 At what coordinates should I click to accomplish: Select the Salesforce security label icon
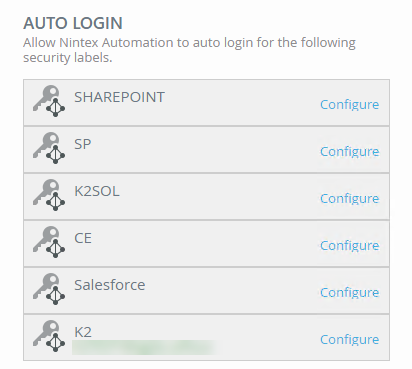point(49,289)
